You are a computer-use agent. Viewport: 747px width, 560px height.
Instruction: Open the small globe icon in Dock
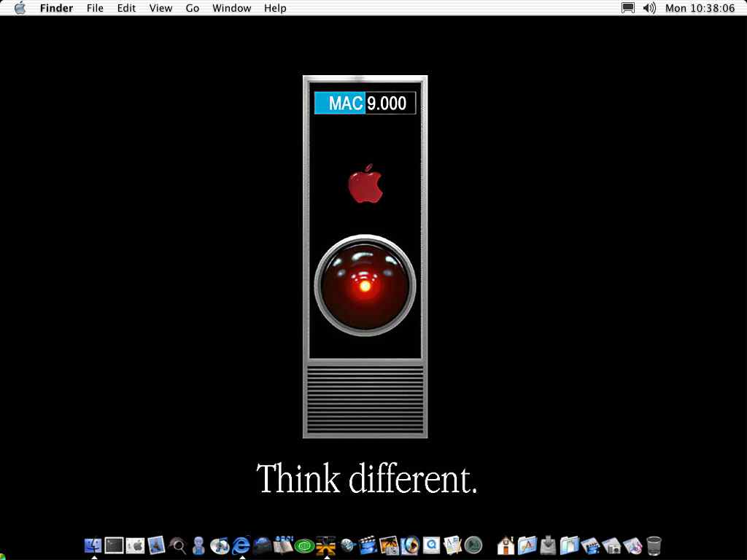(x=347, y=545)
